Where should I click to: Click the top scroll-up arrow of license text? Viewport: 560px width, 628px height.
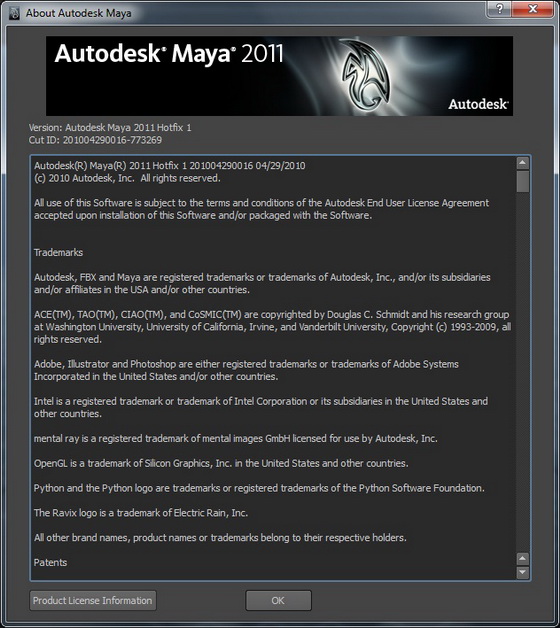(522, 163)
